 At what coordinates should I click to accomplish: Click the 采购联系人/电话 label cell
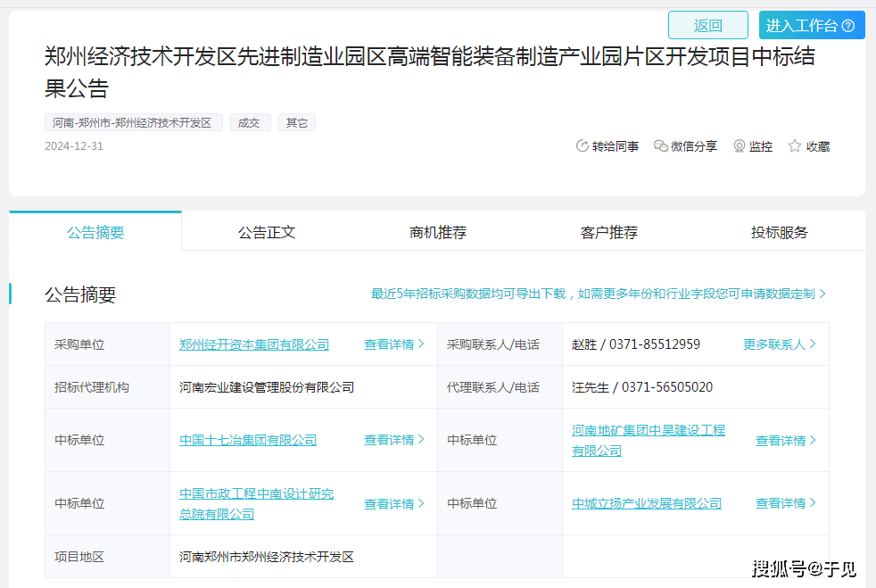coord(500,344)
